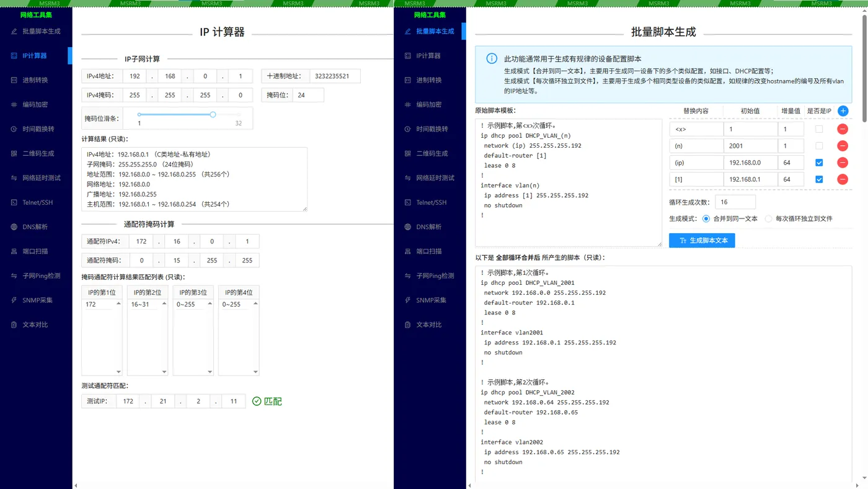The image size is (868, 489).
Task: Click the green 匹配 check icon
Action: pyautogui.click(x=257, y=402)
